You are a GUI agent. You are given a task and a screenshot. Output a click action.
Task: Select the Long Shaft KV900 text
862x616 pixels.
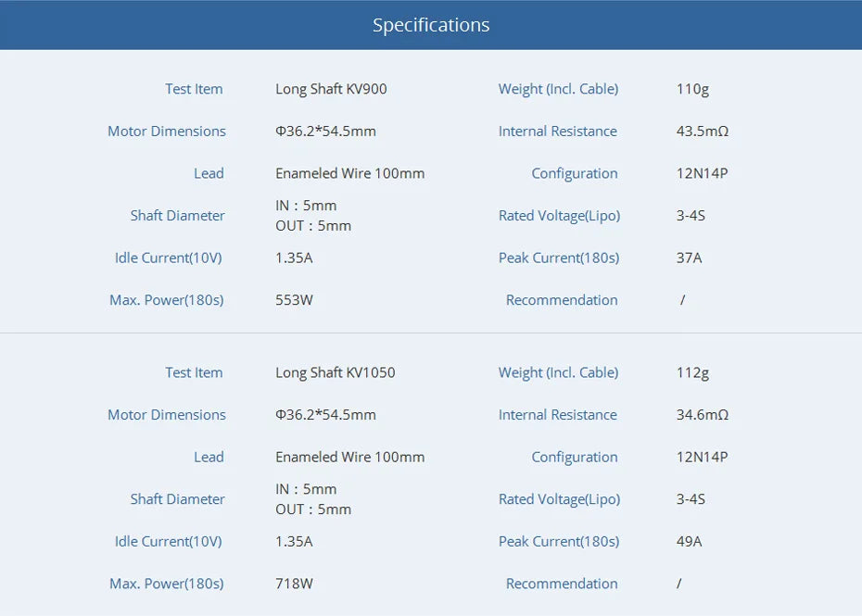click(331, 89)
